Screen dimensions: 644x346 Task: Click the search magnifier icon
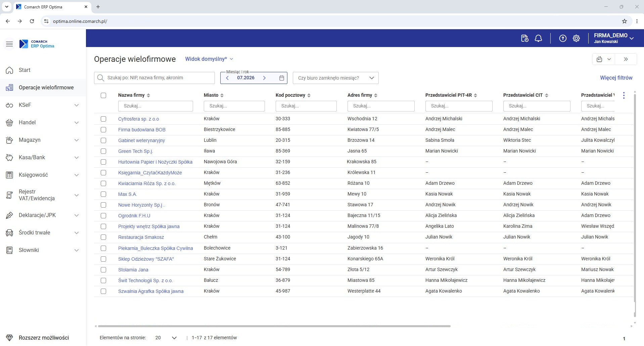coord(100,78)
